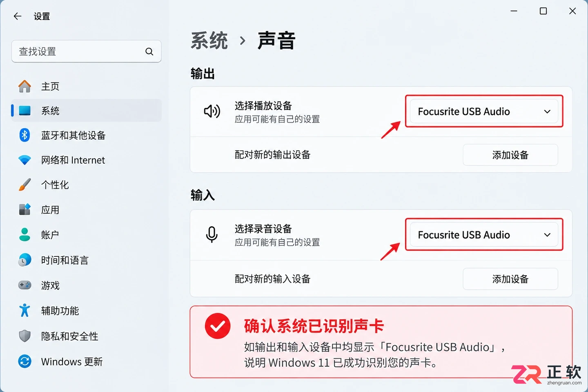The height and width of the screenshot is (392, 588).
Task: Click the 配对新的输出设备 label
Action: tap(273, 155)
